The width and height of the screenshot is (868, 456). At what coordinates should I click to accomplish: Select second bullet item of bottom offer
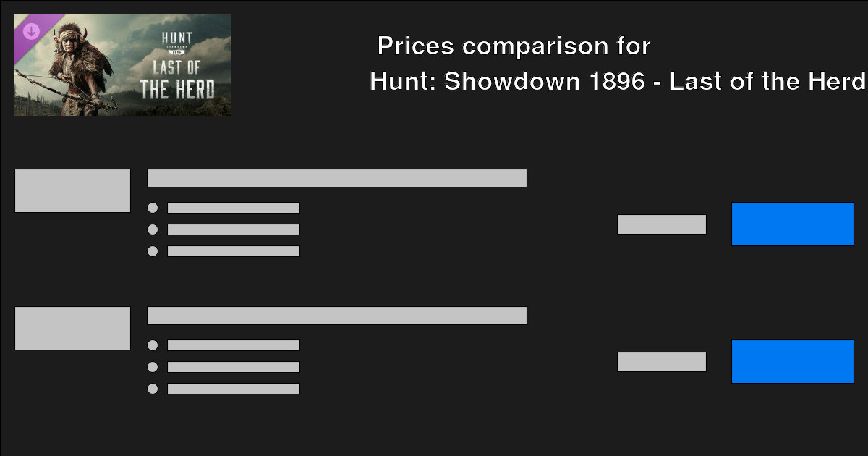[233, 366]
